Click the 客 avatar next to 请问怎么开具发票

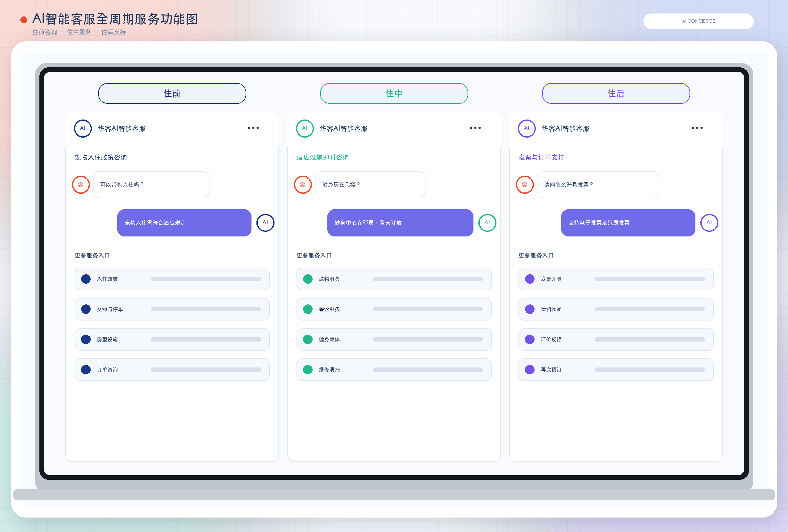(525, 185)
